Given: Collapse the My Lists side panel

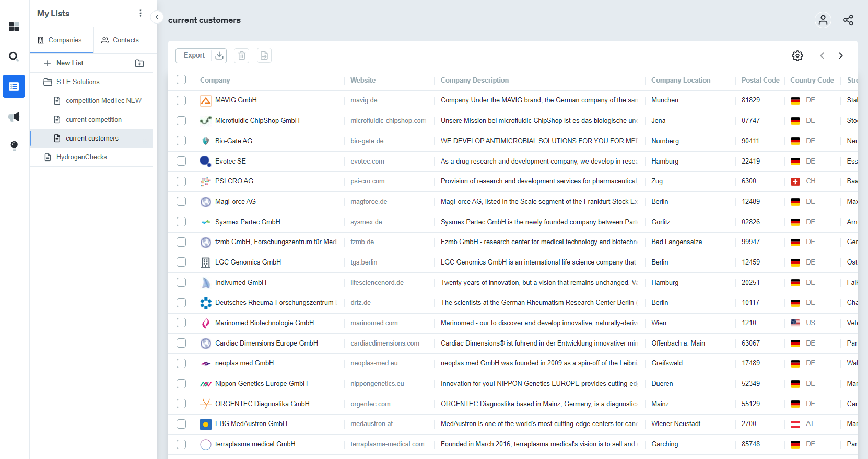Looking at the screenshot, I should [x=157, y=17].
